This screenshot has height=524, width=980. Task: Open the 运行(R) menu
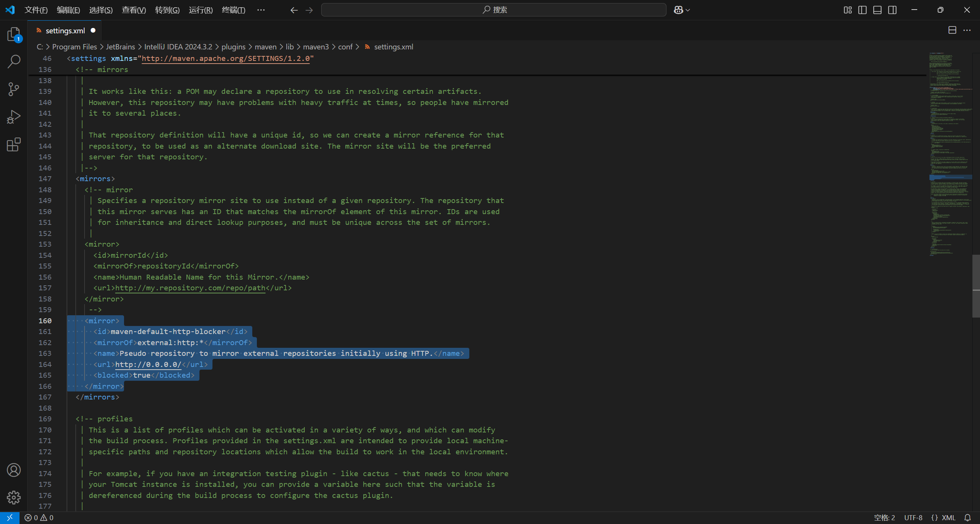201,10
